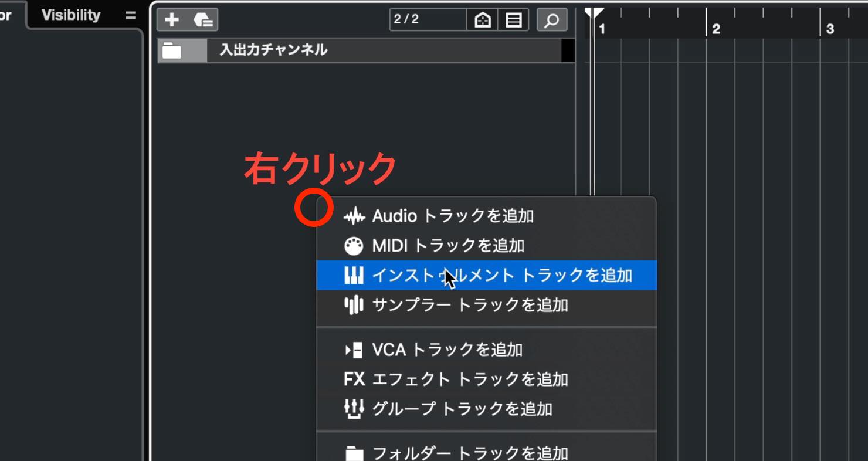Screen dimensions: 868x461
Task: Choose VCA トラックを追加
Action: point(486,350)
